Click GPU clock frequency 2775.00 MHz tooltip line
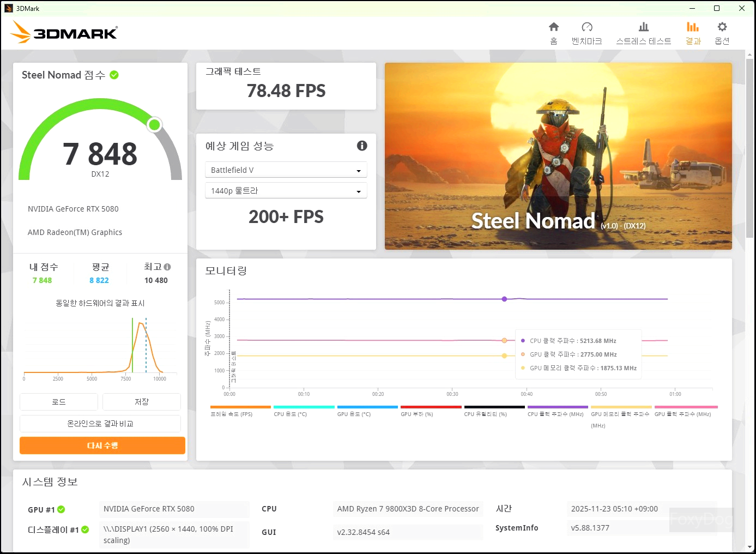This screenshot has width=756, height=554. pos(573,354)
